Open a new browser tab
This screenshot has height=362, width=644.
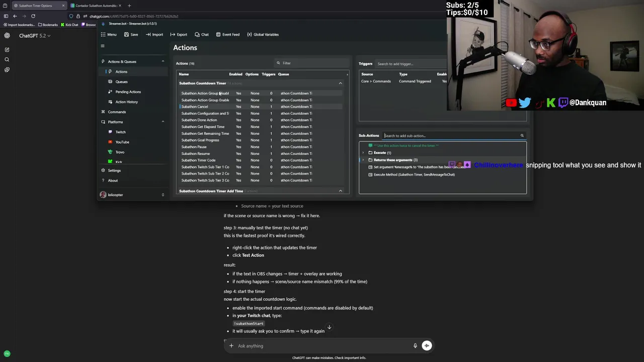[x=129, y=6]
